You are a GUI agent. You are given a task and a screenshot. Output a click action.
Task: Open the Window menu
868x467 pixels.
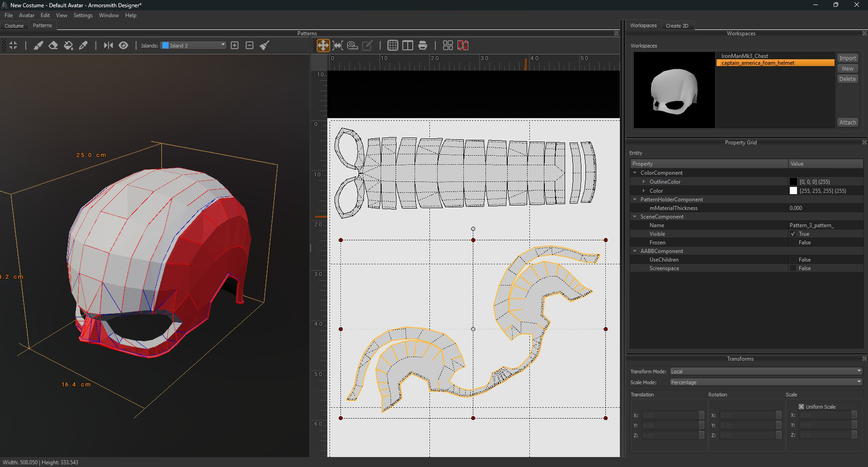[x=109, y=15]
